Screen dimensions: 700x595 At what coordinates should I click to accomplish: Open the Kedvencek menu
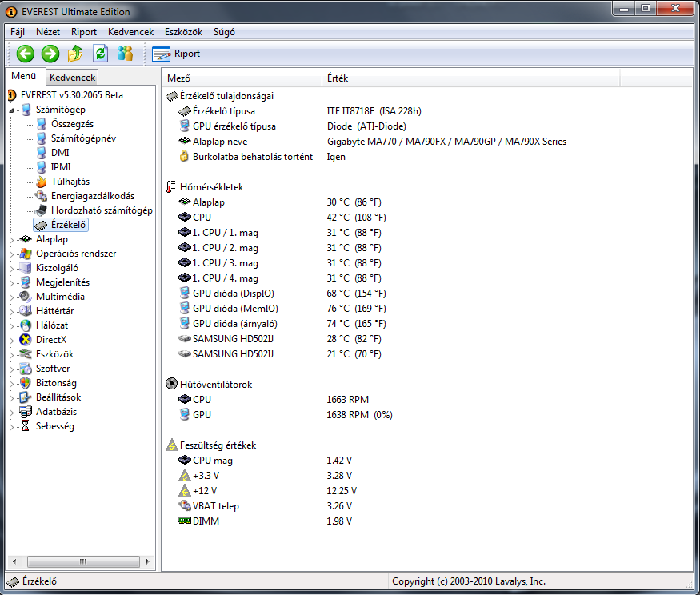point(131,32)
